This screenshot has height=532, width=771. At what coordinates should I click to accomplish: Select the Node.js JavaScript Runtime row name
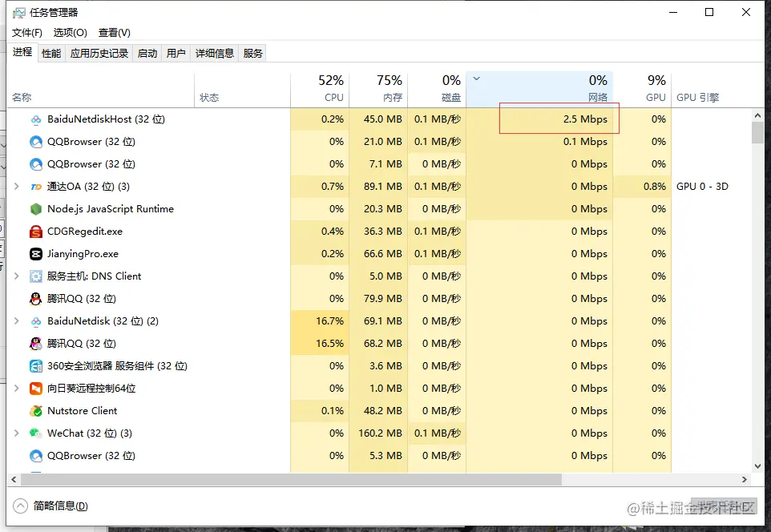pyautogui.click(x=111, y=209)
